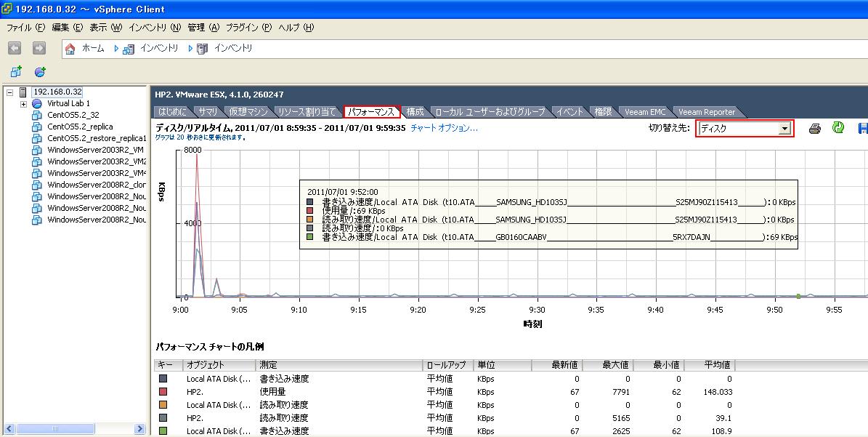Refresh the chart with the green arrows icon
The width and height of the screenshot is (868, 437).
tap(838, 128)
